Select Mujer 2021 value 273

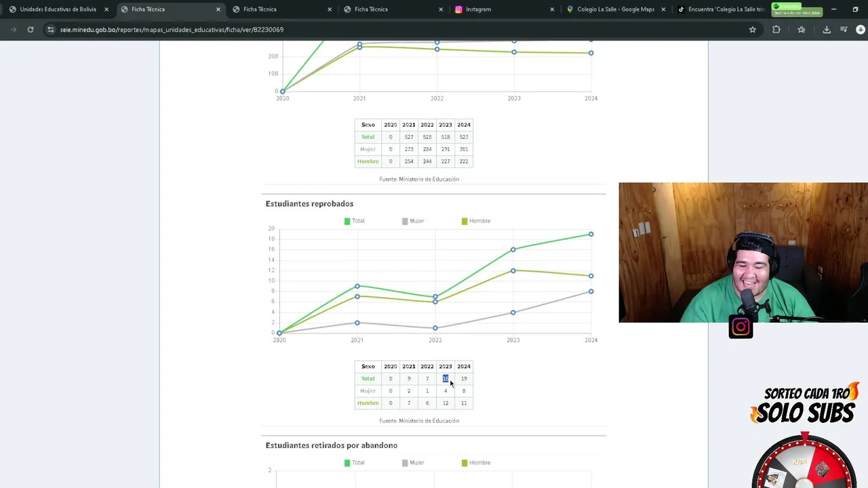coord(408,149)
